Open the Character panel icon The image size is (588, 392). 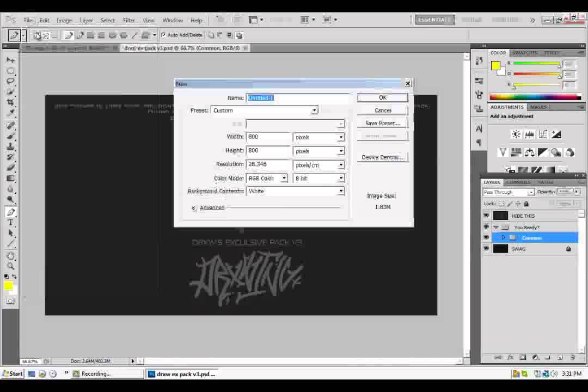(x=479, y=129)
